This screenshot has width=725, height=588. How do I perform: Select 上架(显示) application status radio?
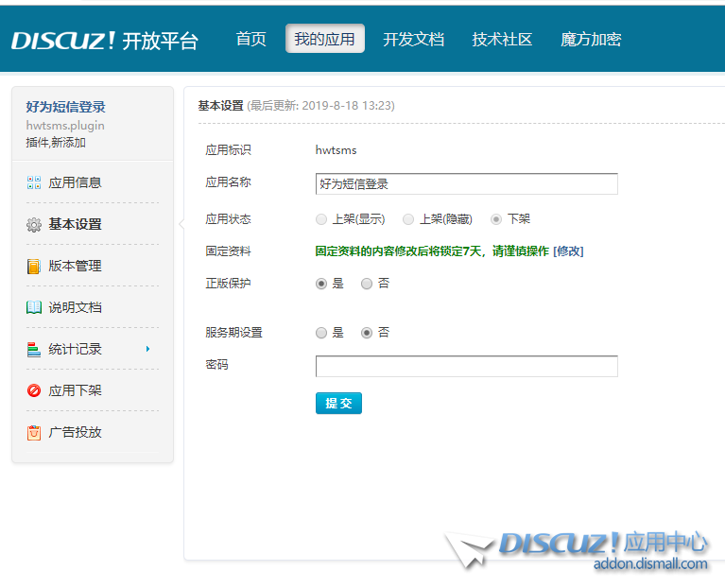321,219
